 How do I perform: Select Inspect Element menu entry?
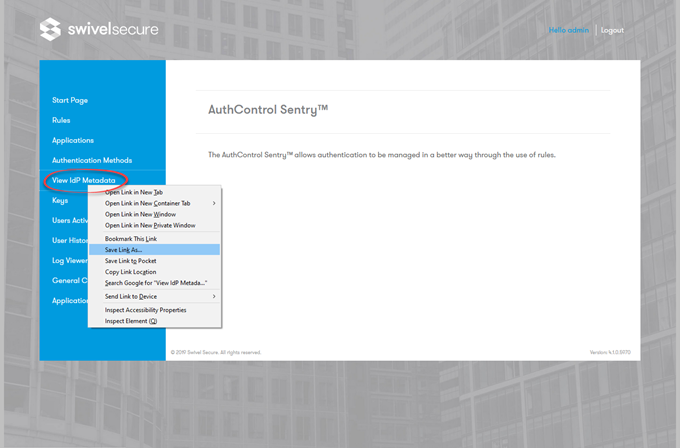click(x=131, y=321)
